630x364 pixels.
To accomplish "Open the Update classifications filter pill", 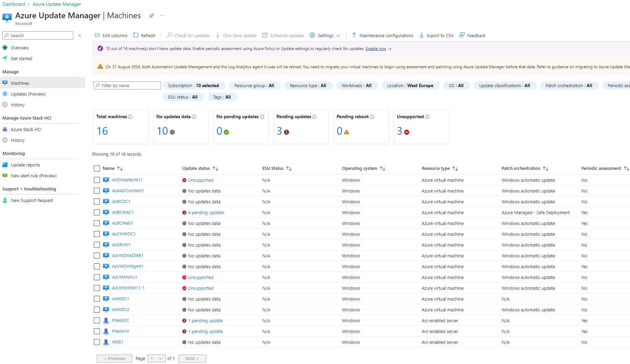I will point(505,86).
